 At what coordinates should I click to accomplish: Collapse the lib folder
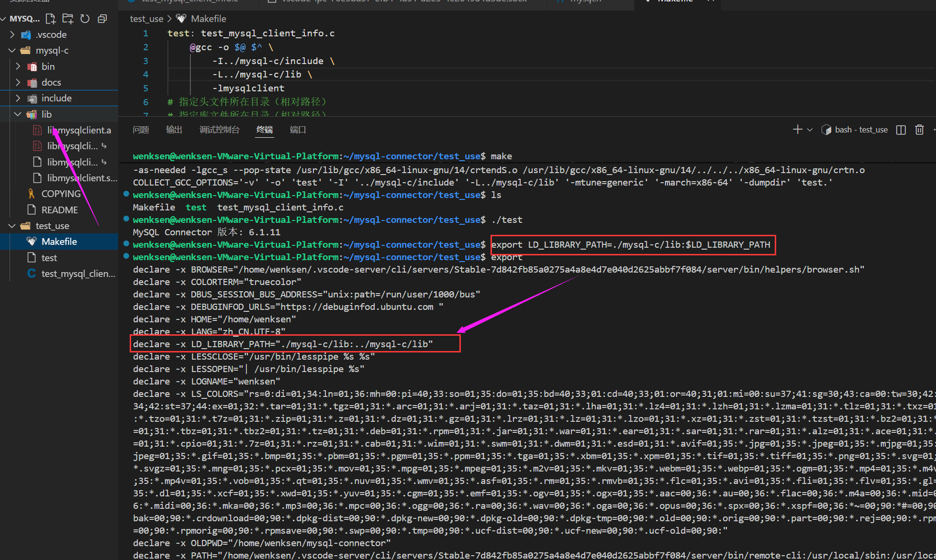coord(46,114)
